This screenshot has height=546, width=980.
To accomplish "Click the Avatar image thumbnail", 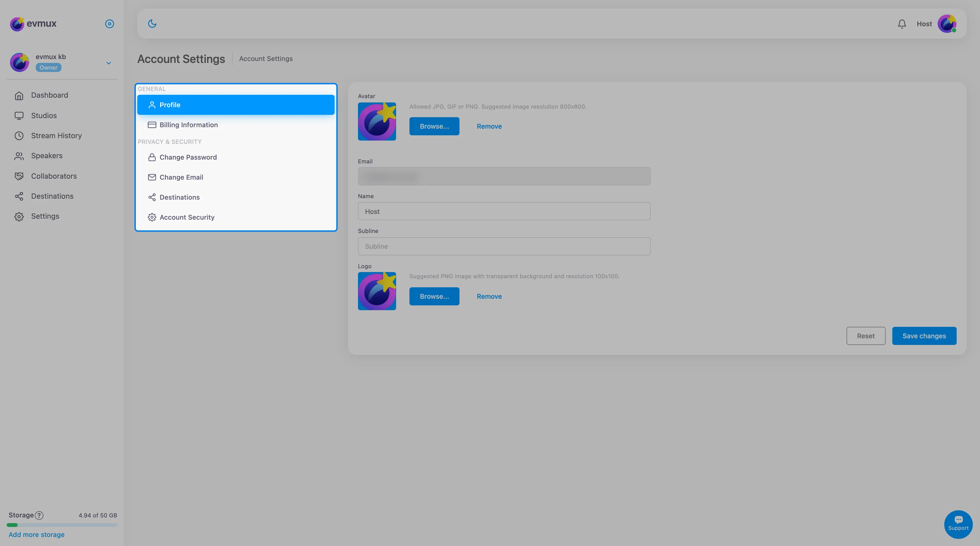I will [x=377, y=121].
